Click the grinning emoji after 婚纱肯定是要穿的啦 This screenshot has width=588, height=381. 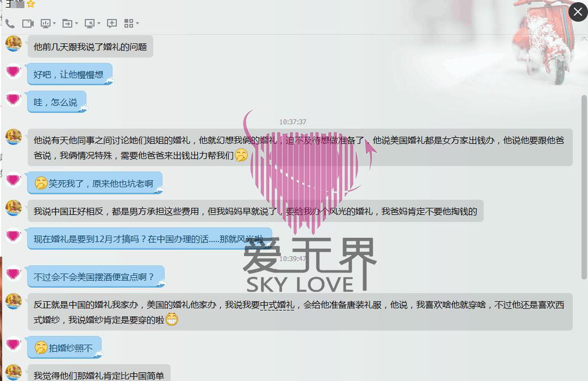tap(172, 320)
